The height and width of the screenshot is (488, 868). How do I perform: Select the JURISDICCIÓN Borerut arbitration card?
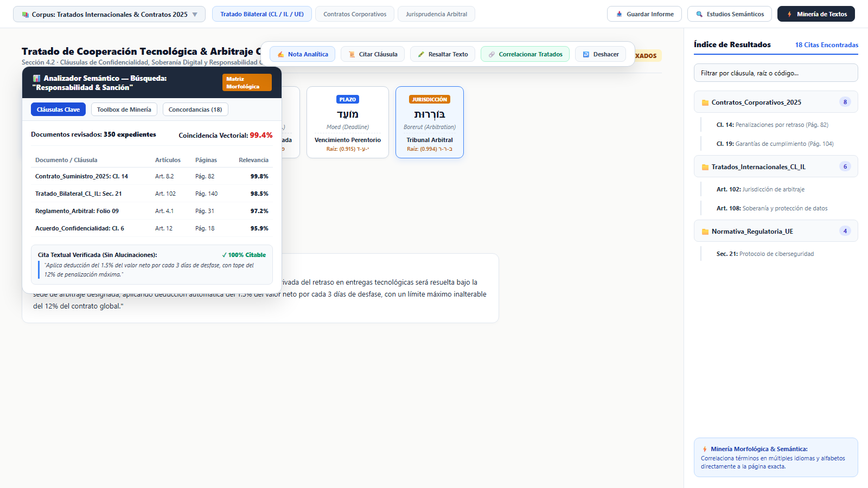[430, 123]
